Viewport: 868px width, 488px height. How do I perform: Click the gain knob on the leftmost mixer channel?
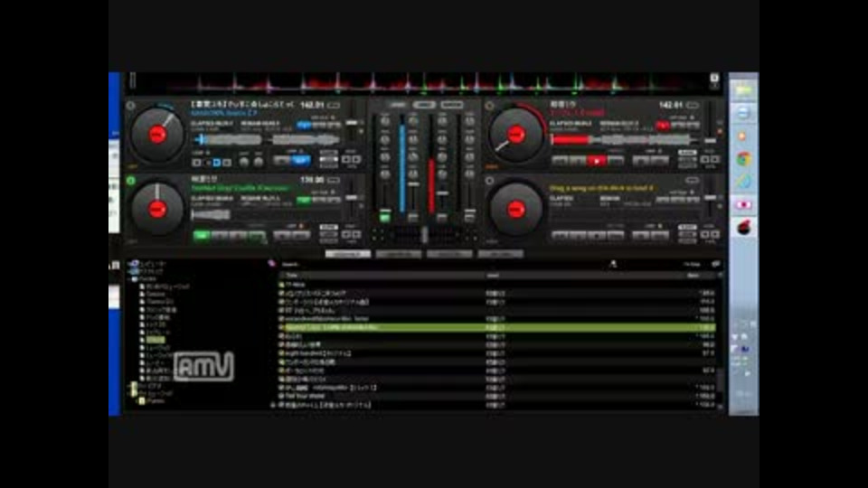point(385,122)
